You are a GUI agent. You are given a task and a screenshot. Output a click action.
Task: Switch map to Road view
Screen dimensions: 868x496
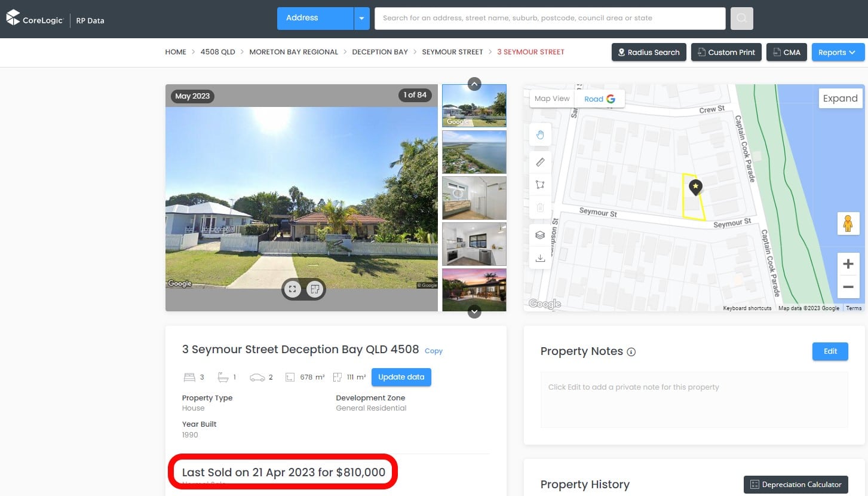[600, 99]
